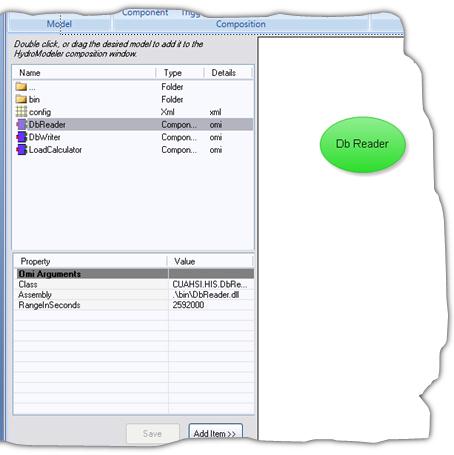The width and height of the screenshot is (454, 455).
Task: Select the LoadCalculator component icon
Action: point(21,150)
